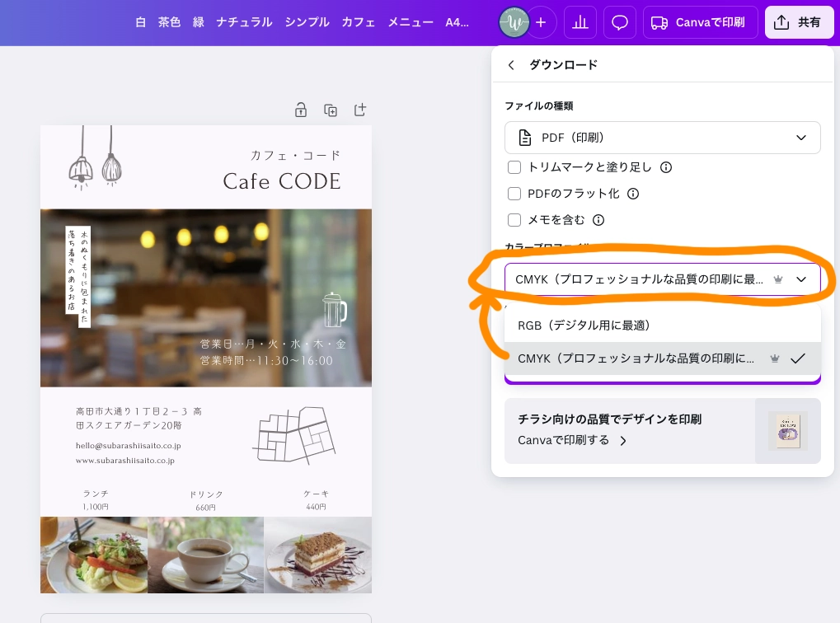Screen dimensions: 840x623
Task: Select the lunch salad plate photo
Action: pyautogui.click(x=94, y=555)
